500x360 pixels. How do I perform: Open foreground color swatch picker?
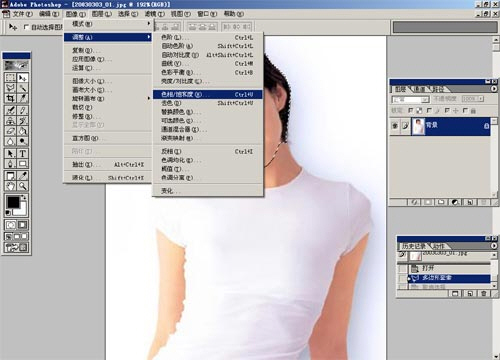point(13,202)
